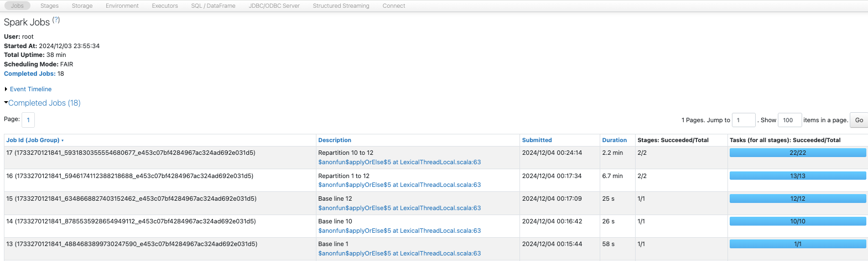Open the JDBC/ODBC Server tab
The height and width of the screenshot is (261, 868).
click(274, 6)
